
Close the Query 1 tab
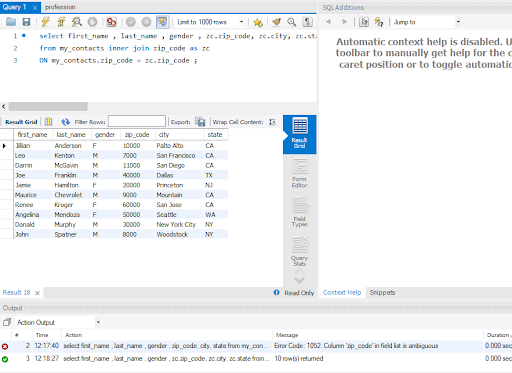coord(35,7)
